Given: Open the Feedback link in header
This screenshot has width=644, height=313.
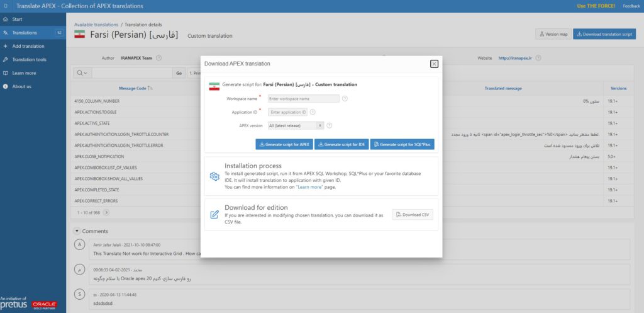Looking at the screenshot, I should pos(631,6).
